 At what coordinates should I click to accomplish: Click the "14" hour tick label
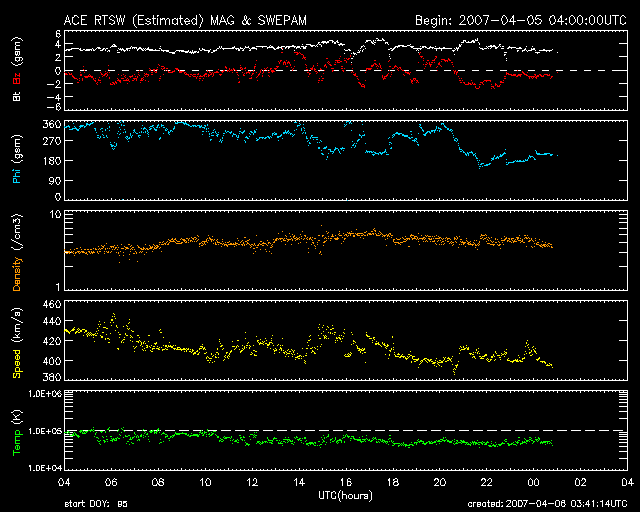coord(299,482)
